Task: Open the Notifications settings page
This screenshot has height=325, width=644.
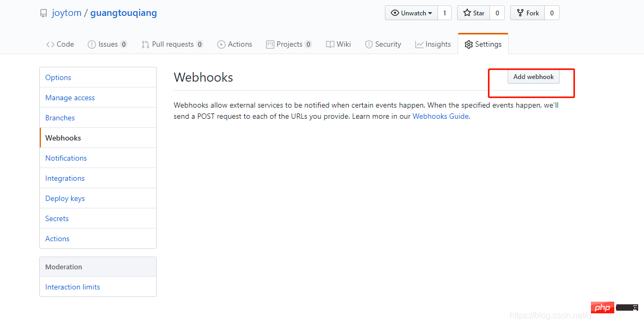Action: click(98, 158)
